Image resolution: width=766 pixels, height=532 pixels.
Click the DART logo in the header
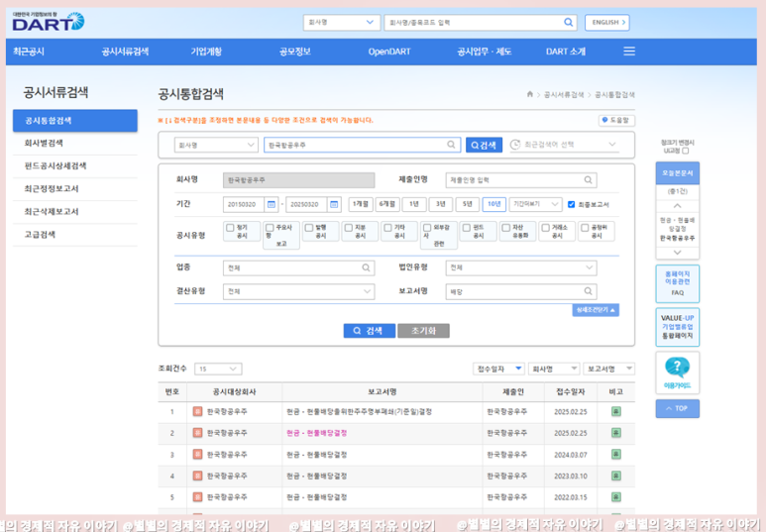pyautogui.click(x=49, y=22)
